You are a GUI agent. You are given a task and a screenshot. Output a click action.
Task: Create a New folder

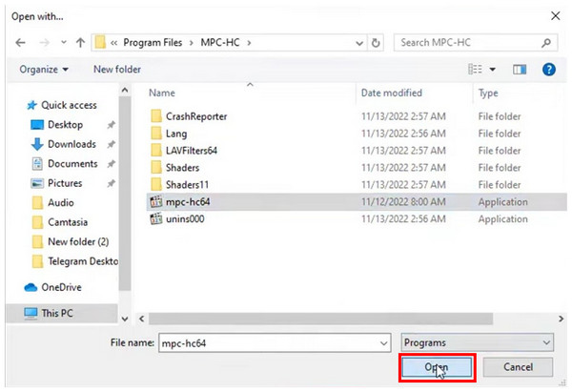pyautogui.click(x=117, y=70)
